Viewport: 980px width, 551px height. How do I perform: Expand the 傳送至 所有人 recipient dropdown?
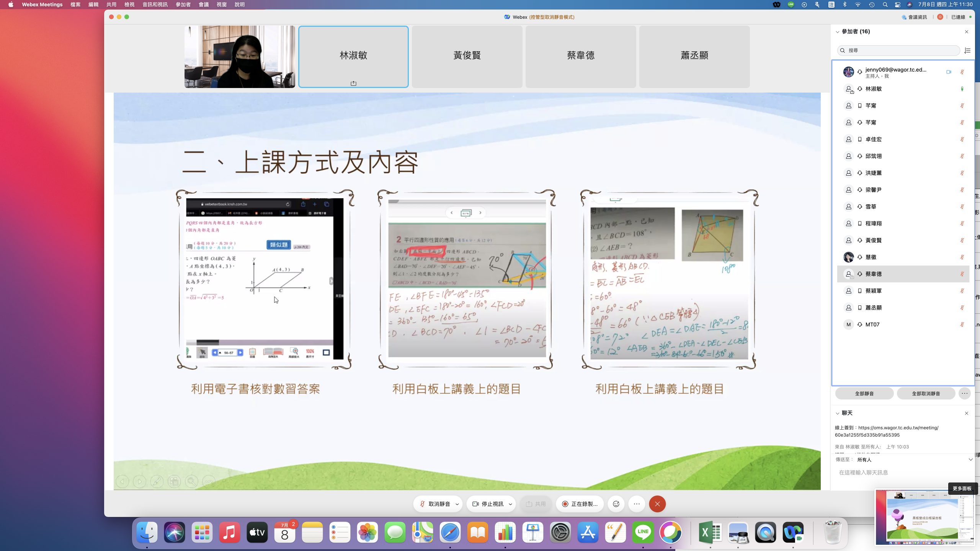tap(970, 460)
